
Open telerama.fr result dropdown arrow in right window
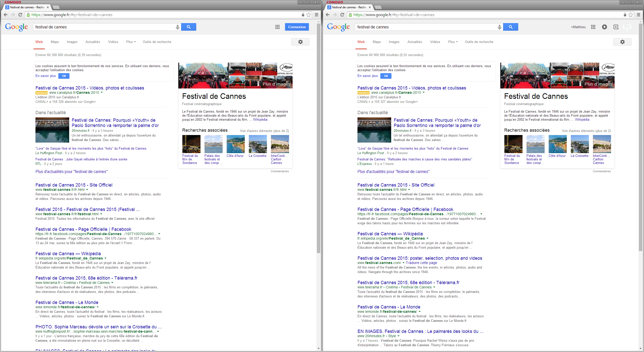click(x=434, y=287)
